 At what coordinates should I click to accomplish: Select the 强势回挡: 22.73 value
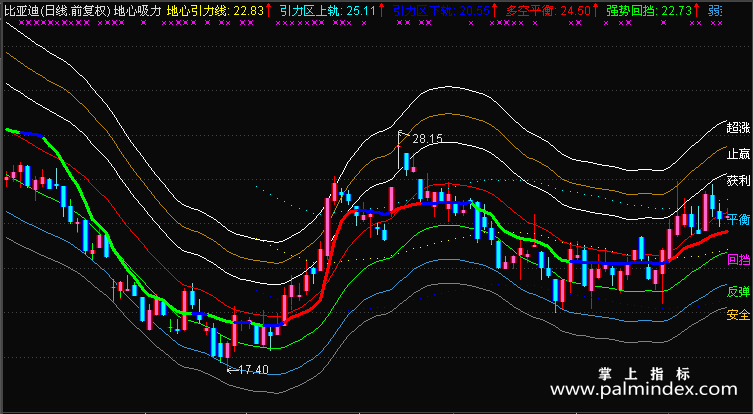click(648, 10)
